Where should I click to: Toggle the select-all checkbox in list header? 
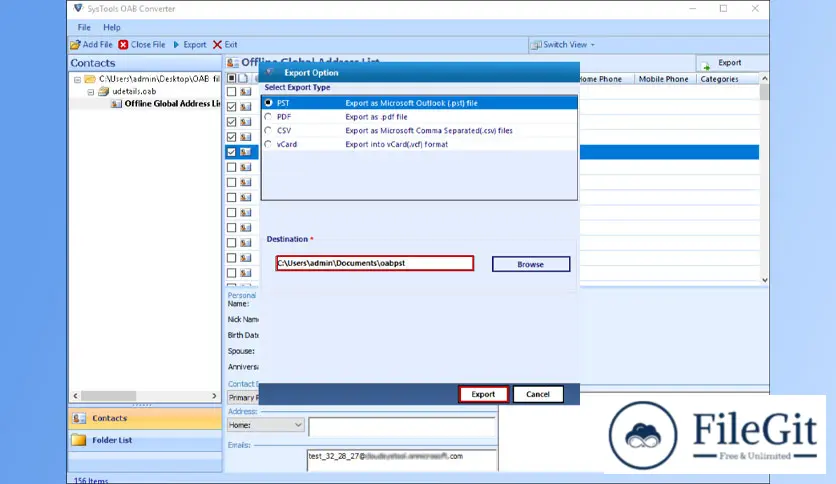click(x=231, y=78)
